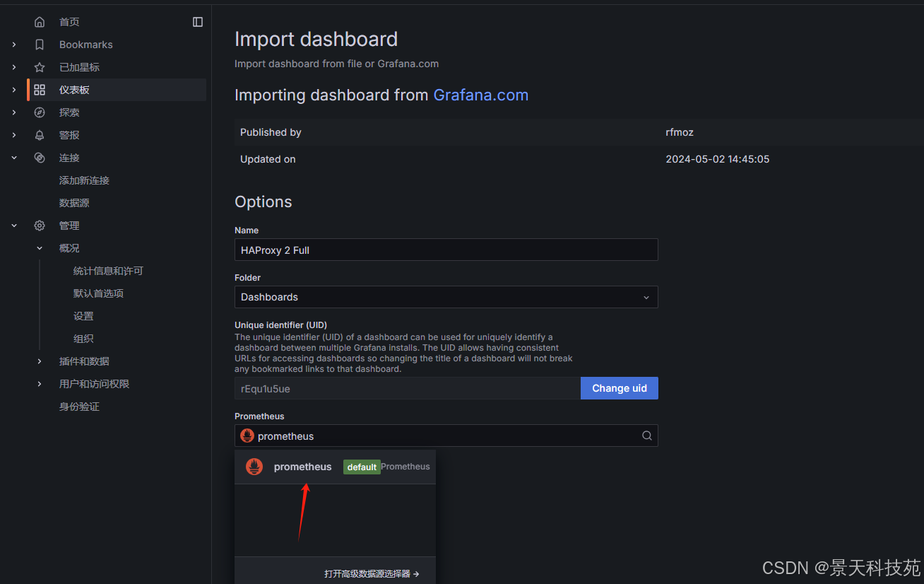Follow the Grafana.com link

[x=480, y=95]
